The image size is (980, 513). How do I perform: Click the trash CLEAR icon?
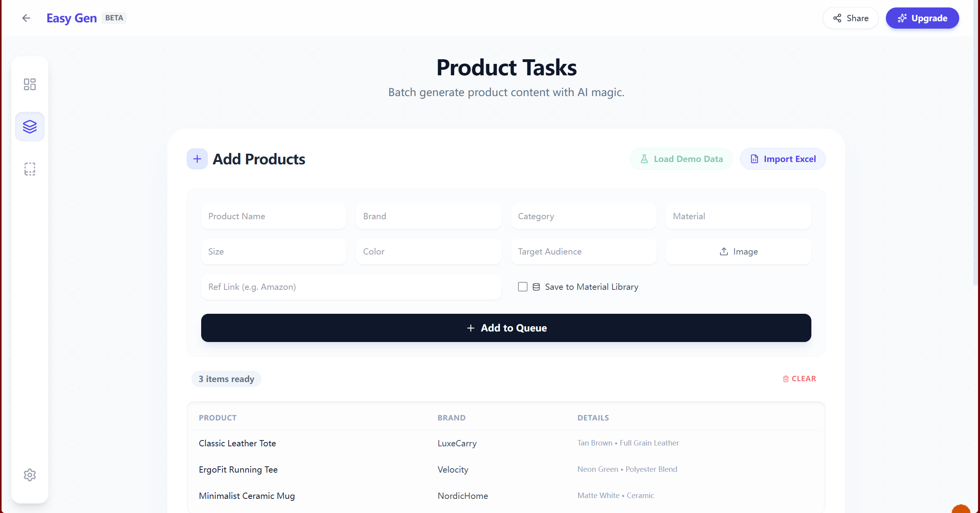click(785, 379)
